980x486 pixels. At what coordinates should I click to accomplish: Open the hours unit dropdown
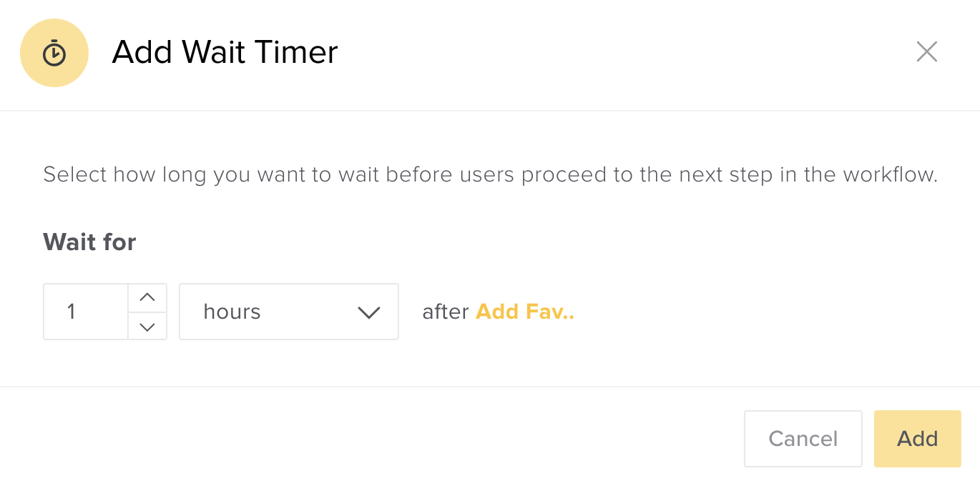coord(288,312)
